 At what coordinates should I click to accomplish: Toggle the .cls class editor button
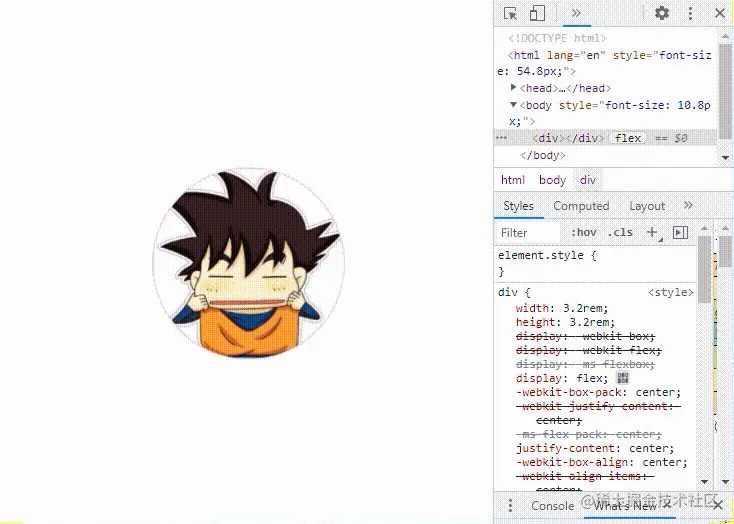[x=620, y=232]
